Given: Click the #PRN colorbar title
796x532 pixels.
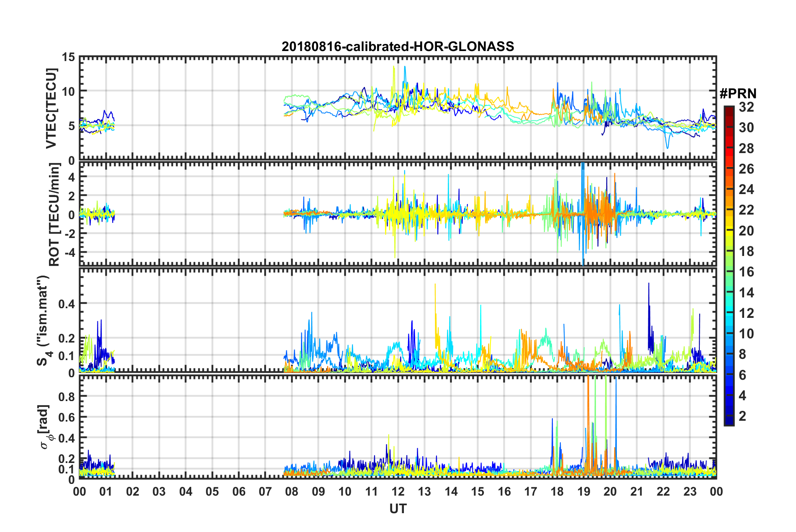Looking at the screenshot, I should click(738, 93).
